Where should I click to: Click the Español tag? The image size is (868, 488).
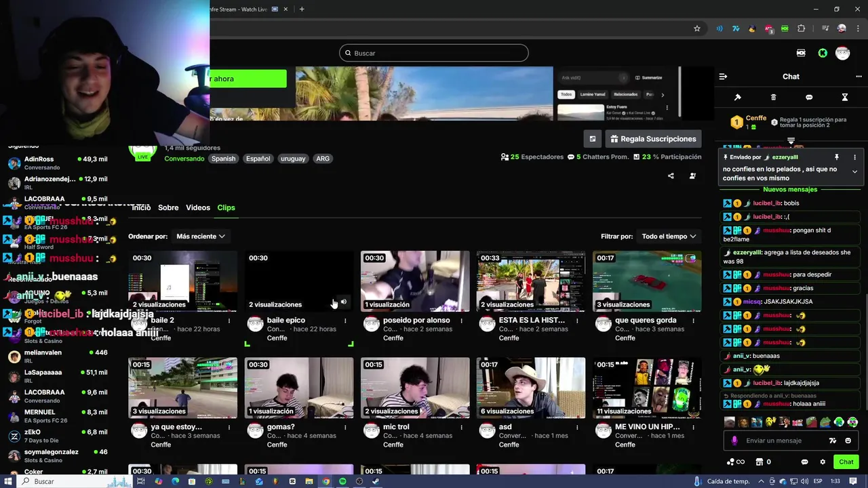coord(258,159)
